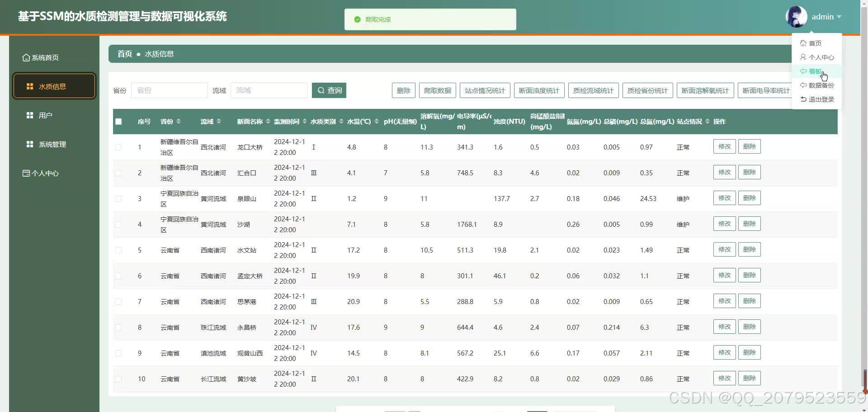Choose 数据备份 in the admin menu
Image resolution: width=868 pixels, height=412 pixels.
click(x=816, y=85)
